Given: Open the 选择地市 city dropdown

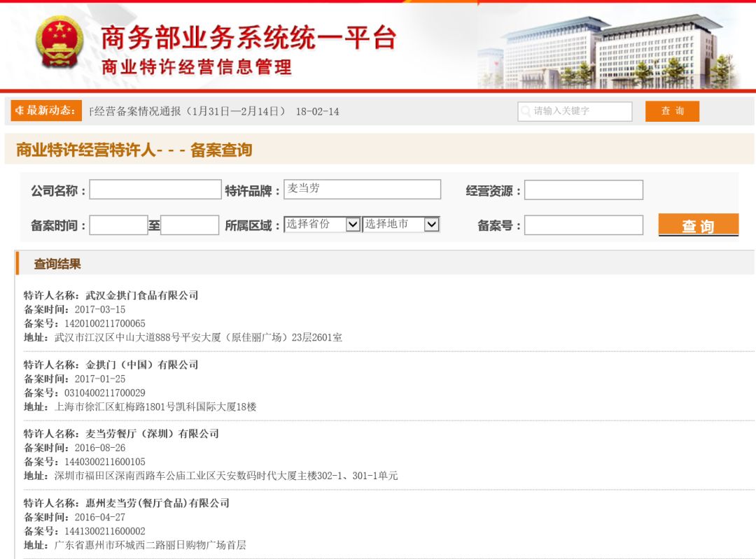Looking at the screenshot, I should [400, 224].
